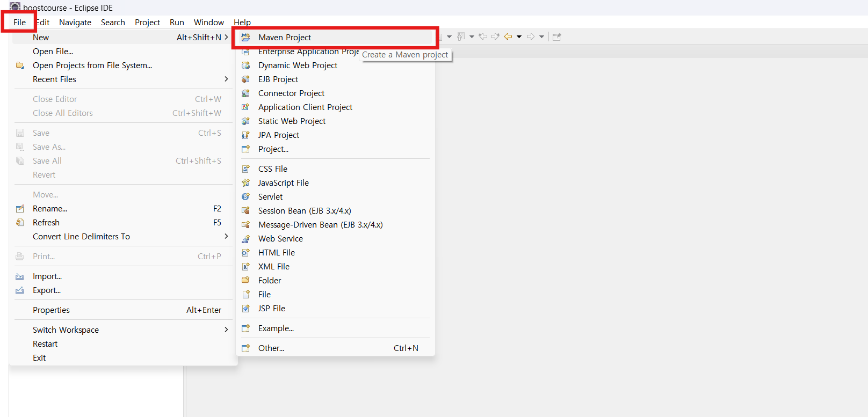Screen dimensions: 868x417
Task: Expand the Recent Files submenu arrow
Action: coord(226,79)
